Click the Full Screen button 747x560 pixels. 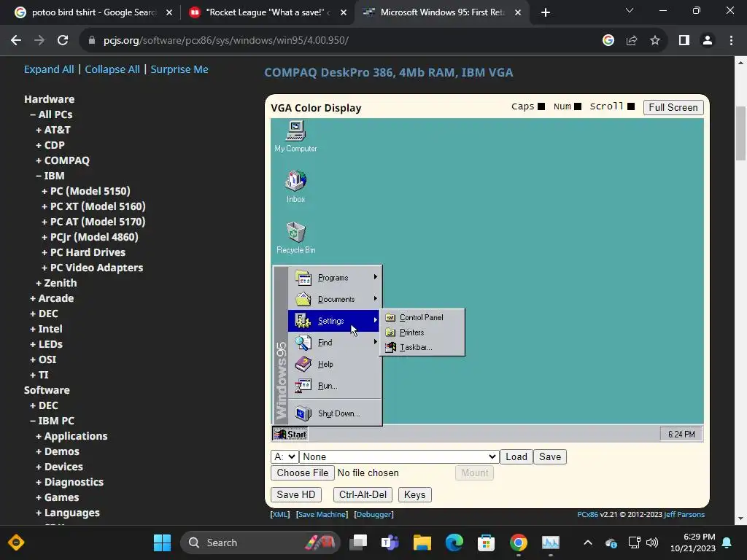coord(673,107)
